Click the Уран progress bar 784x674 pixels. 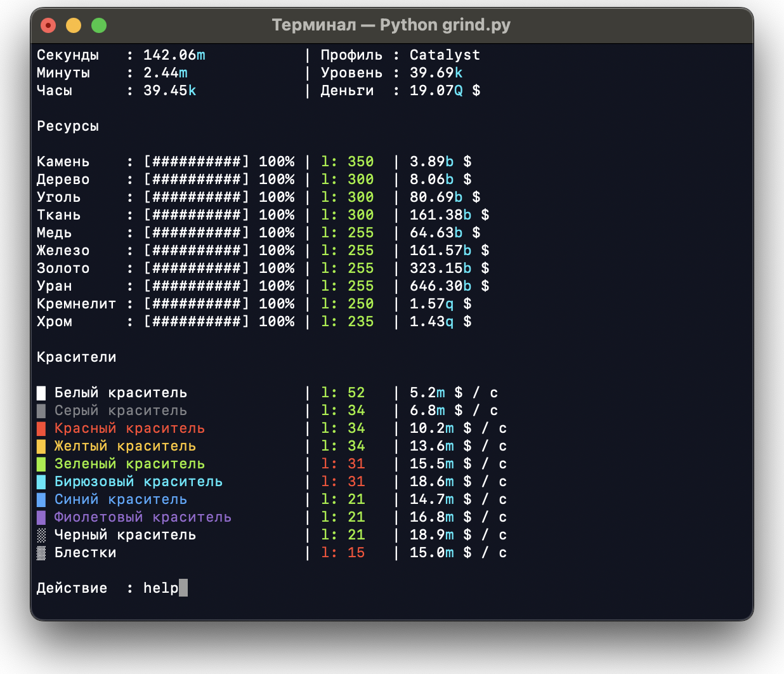[x=197, y=286]
